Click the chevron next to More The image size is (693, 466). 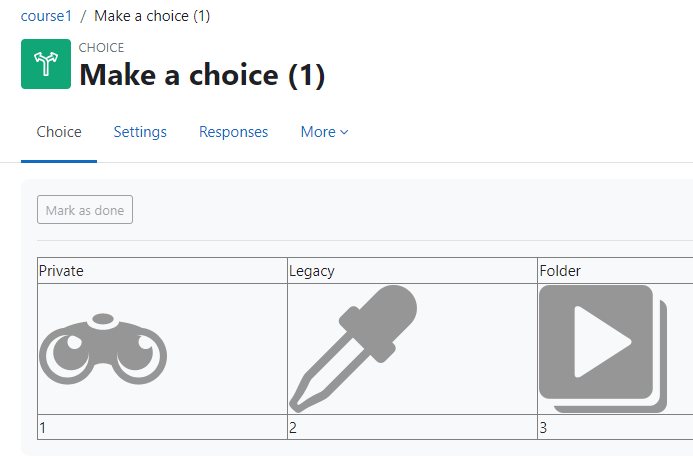(x=344, y=132)
